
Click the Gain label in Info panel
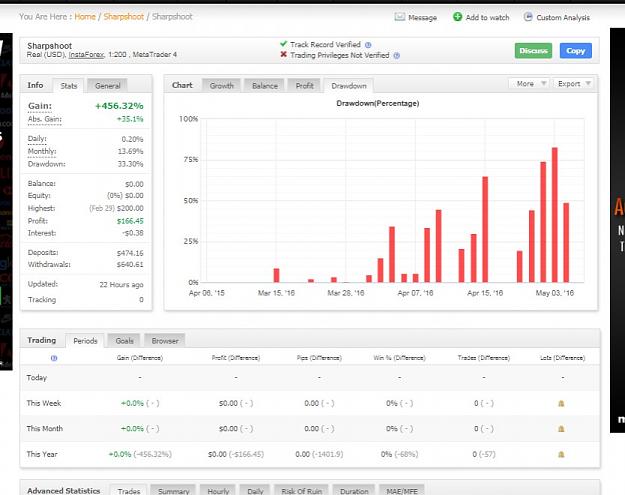(x=40, y=106)
